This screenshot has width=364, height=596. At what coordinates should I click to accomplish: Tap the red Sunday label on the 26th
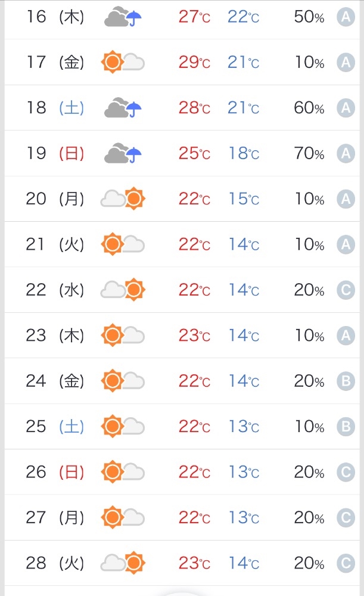tap(71, 473)
